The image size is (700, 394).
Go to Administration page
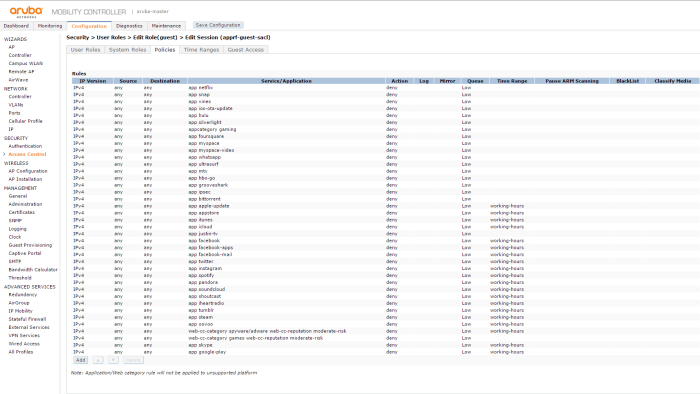[x=25, y=204]
